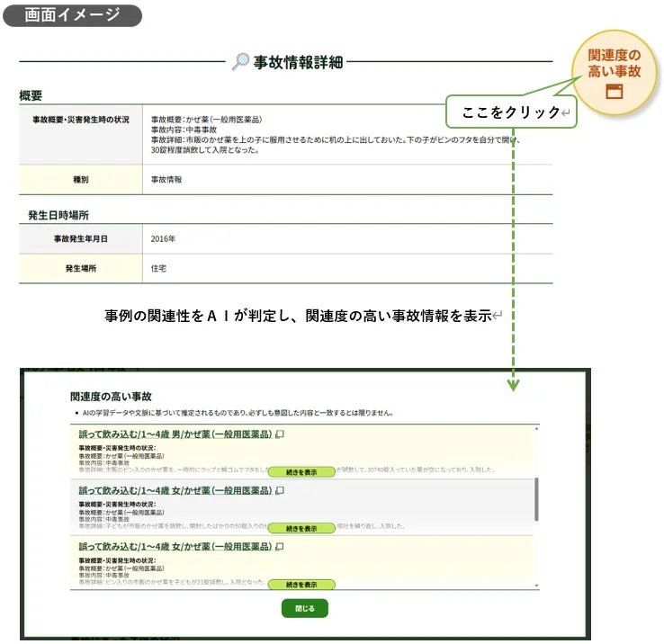Click the 関連度の高い事故 round button
The width and height of the screenshot is (664, 644).
pos(615,72)
